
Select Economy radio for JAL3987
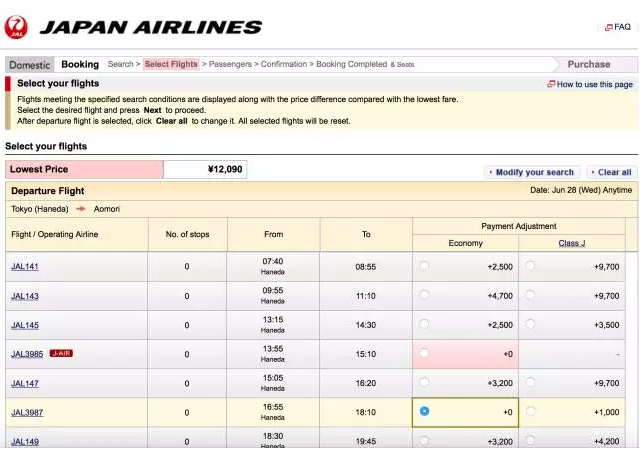(425, 411)
